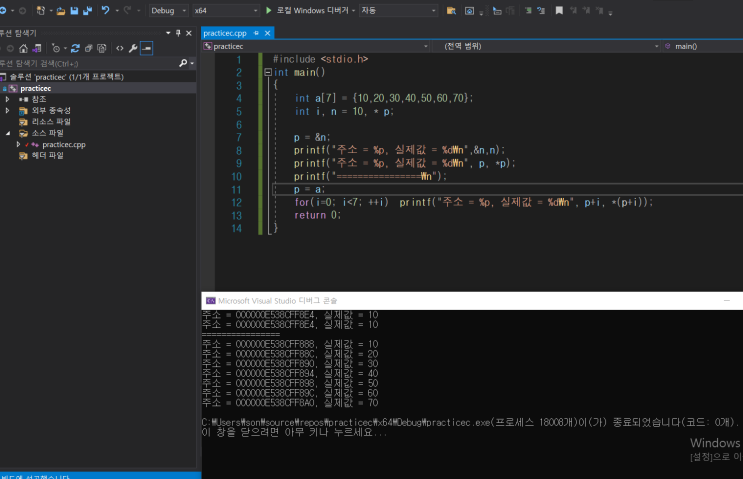Open the Solution Explorer window options dropdown
743x479 pixels.
pyautogui.click(x=168, y=33)
